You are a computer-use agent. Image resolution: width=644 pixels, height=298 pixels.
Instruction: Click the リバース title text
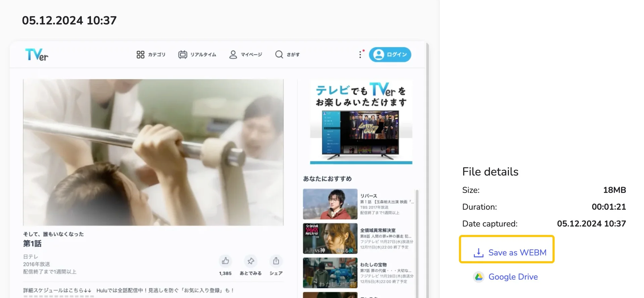369,196
